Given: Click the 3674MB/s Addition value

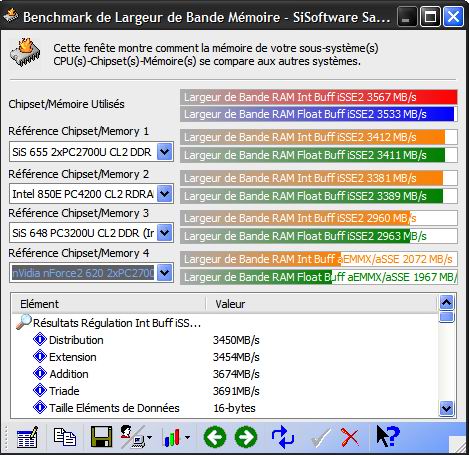Looking at the screenshot, I should coord(236,374).
